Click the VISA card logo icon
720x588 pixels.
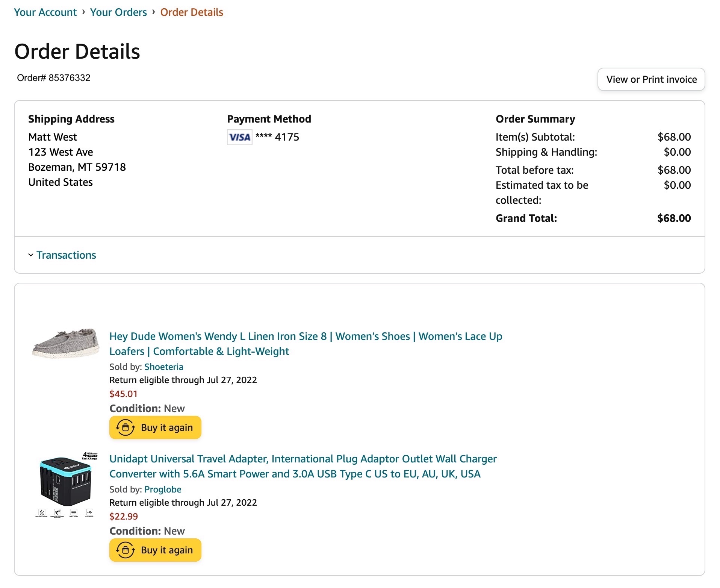(x=239, y=137)
